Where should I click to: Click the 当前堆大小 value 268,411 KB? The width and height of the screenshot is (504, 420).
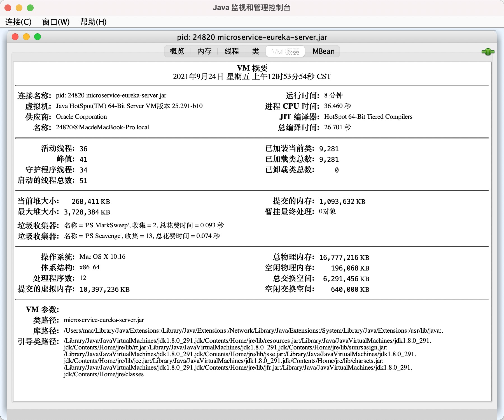(91, 201)
